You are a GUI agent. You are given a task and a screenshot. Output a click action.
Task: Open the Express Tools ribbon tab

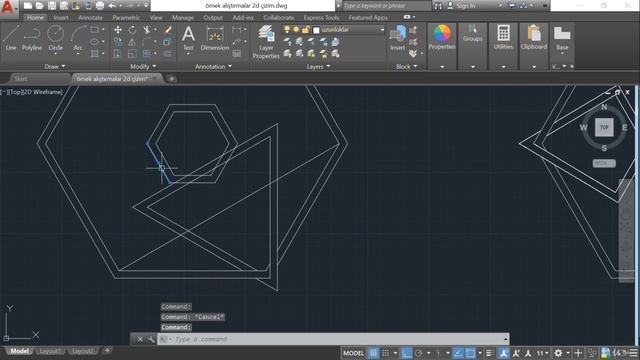321,18
